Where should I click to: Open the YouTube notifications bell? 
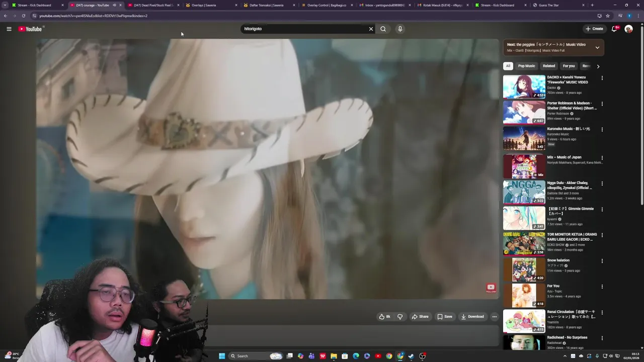(x=614, y=29)
